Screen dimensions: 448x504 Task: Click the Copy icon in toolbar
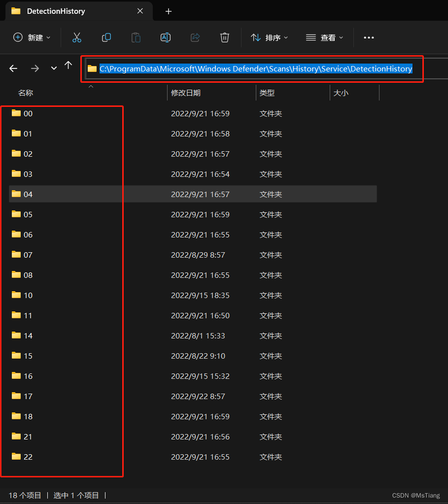click(x=106, y=37)
